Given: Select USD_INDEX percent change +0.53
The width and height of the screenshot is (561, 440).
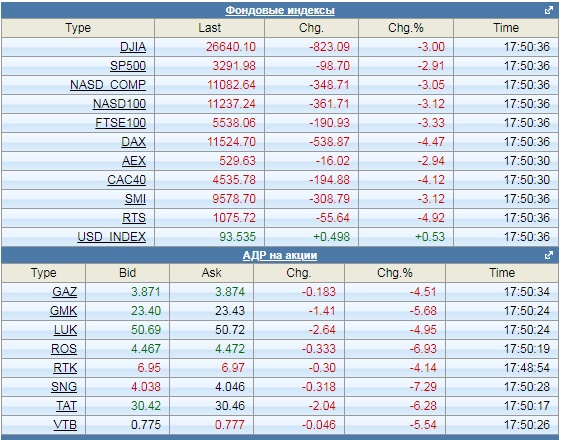Looking at the screenshot, I should point(430,236).
